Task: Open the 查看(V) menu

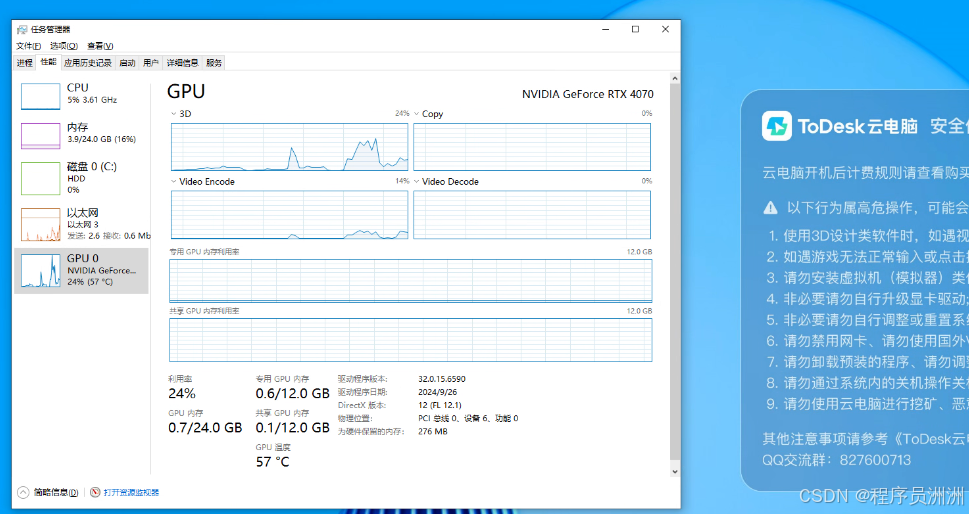Action: tap(100, 46)
